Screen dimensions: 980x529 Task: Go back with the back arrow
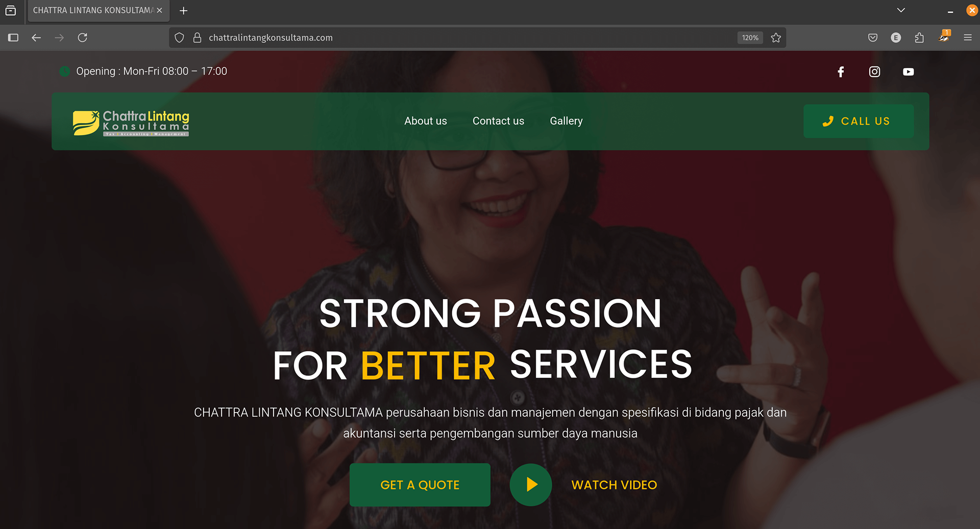pyautogui.click(x=36, y=38)
